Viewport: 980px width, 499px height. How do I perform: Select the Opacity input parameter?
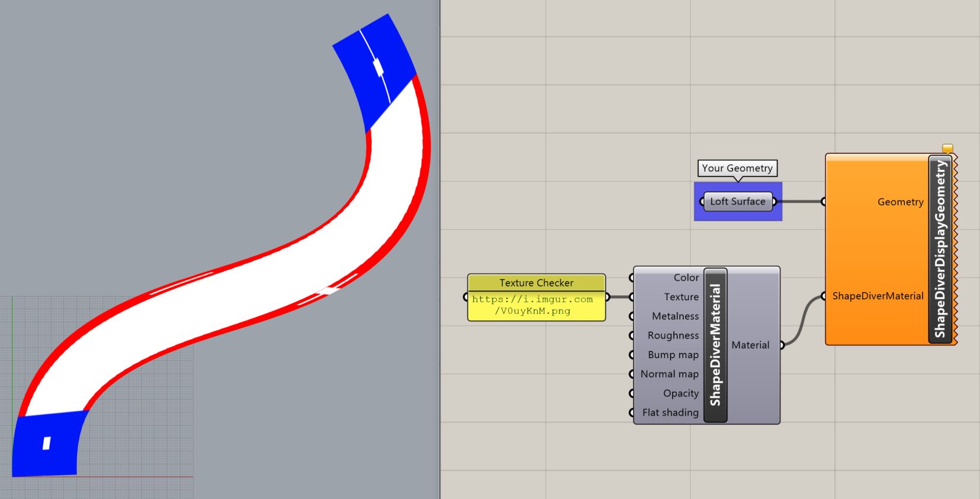[x=680, y=394]
